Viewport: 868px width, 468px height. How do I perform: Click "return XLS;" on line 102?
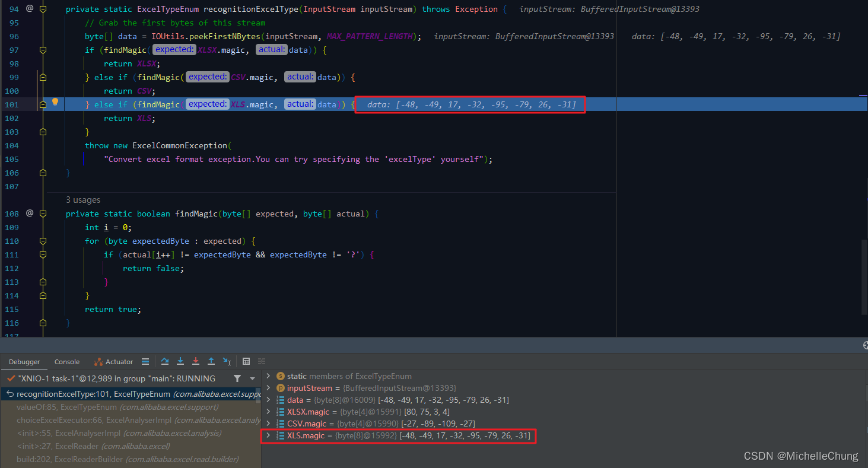click(x=130, y=118)
